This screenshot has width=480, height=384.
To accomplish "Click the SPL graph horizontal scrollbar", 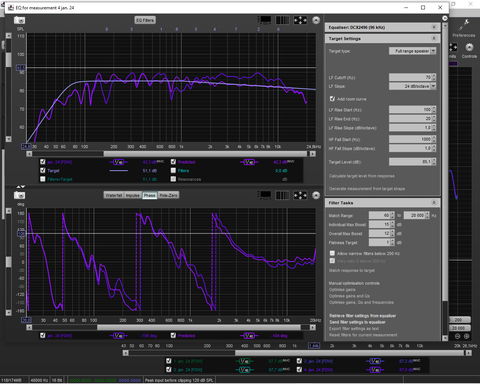I will 171,154.
